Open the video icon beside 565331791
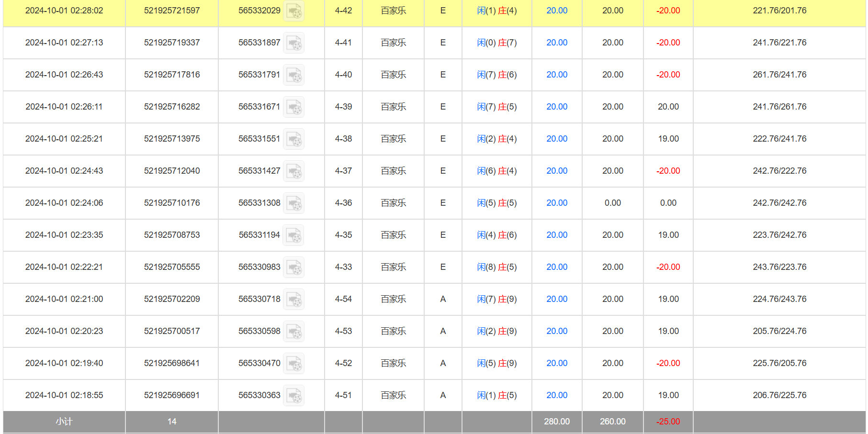This screenshot has width=868, height=434. pos(293,75)
